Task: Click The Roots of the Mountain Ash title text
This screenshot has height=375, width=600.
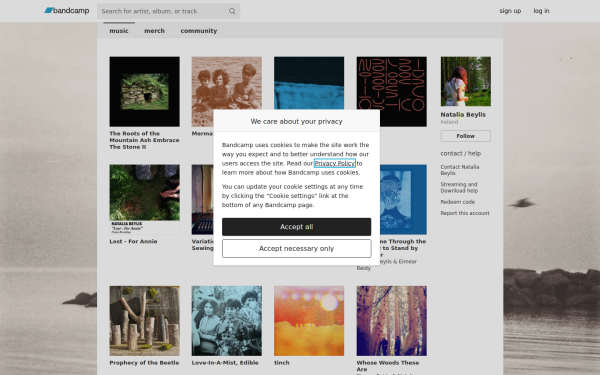Action: pos(144,140)
